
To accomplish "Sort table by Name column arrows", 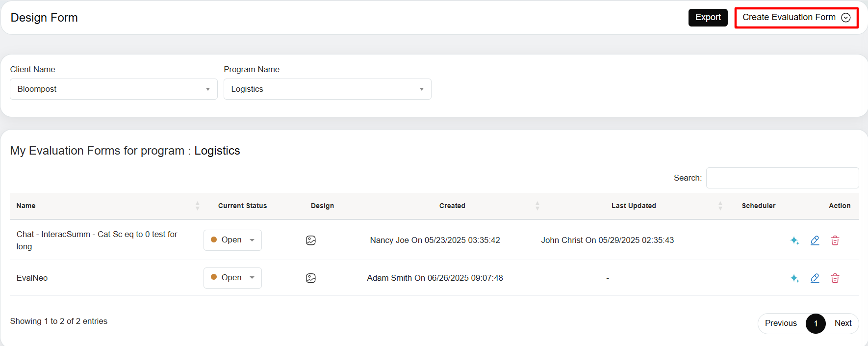I will (198, 206).
